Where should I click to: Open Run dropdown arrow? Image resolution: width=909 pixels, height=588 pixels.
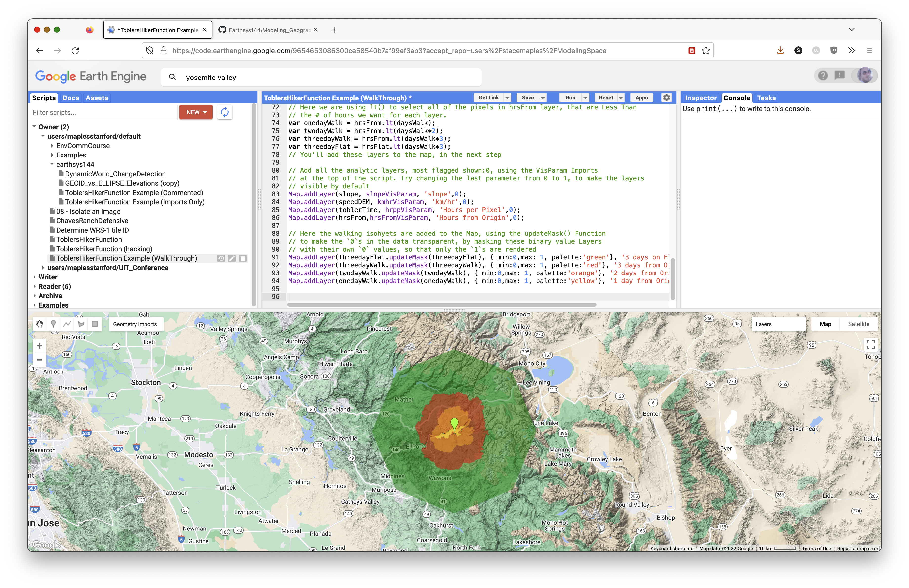[585, 98]
